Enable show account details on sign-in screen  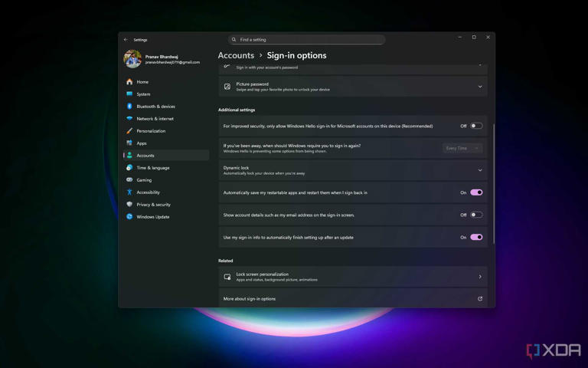pos(476,215)
